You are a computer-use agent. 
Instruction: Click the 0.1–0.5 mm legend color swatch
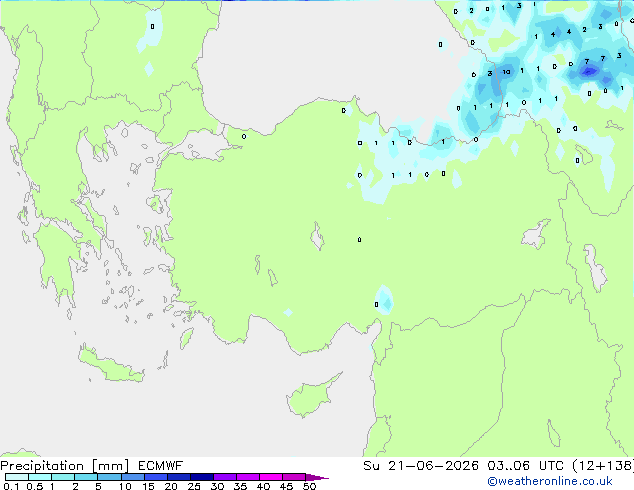tap(17, 477)
